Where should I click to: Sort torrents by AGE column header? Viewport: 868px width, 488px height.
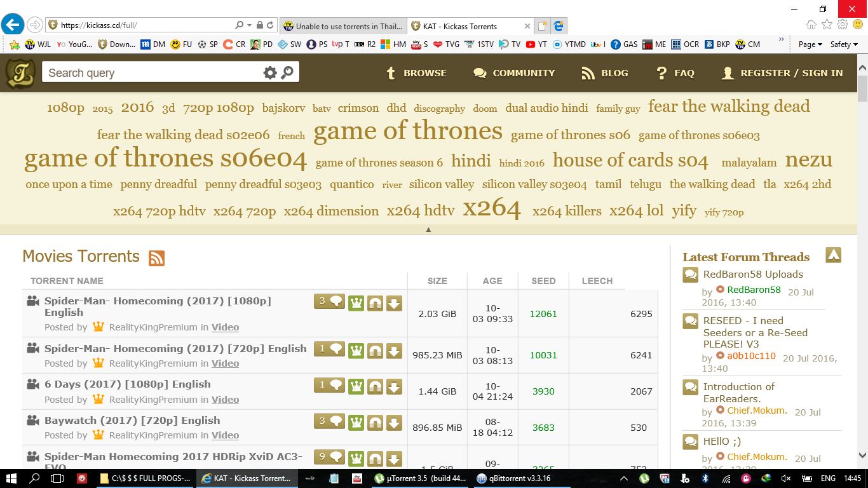(x=492, y=281)
